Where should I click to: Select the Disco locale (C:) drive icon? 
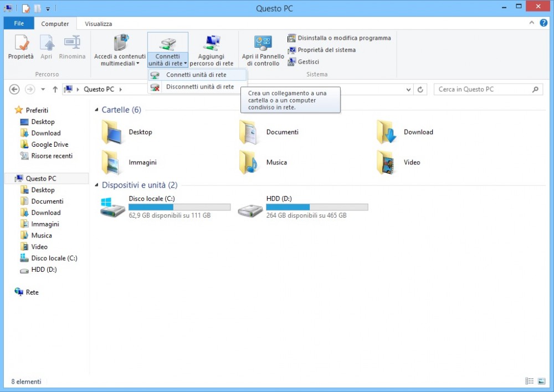point(112,208)
